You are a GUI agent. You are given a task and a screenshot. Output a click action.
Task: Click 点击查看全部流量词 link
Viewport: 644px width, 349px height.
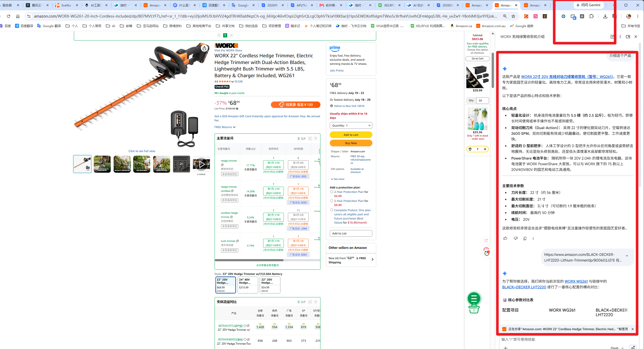point(267,265)
